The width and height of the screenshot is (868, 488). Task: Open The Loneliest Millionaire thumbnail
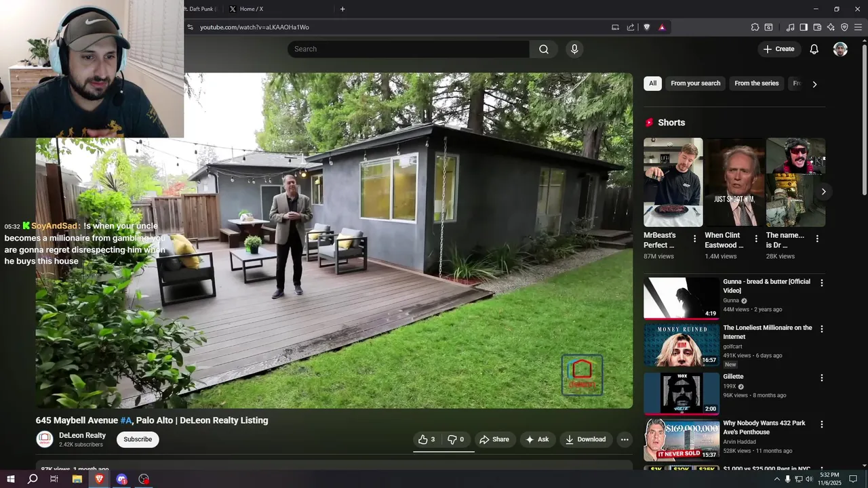coord(682,344)
